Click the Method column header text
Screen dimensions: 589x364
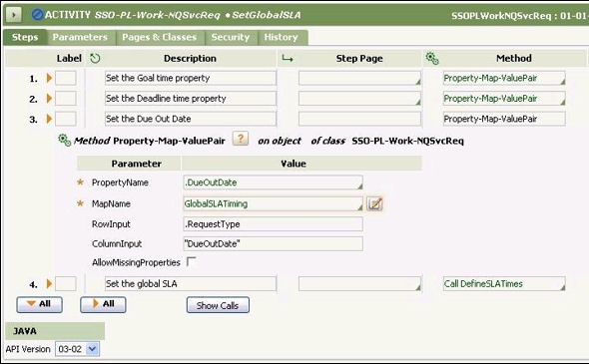point(514,59)
